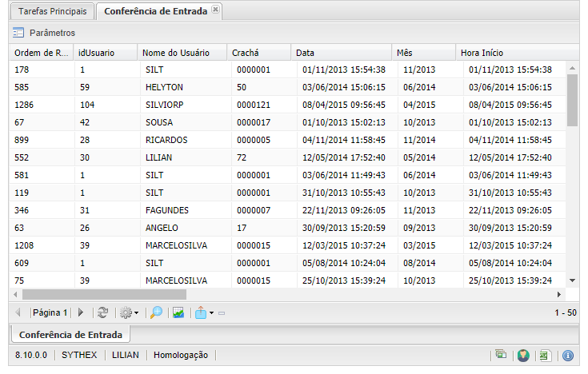Click the date 04/11/2014 11:58:45 in Data column
This screenshot has width=588, height=374.
click(344, 140)
